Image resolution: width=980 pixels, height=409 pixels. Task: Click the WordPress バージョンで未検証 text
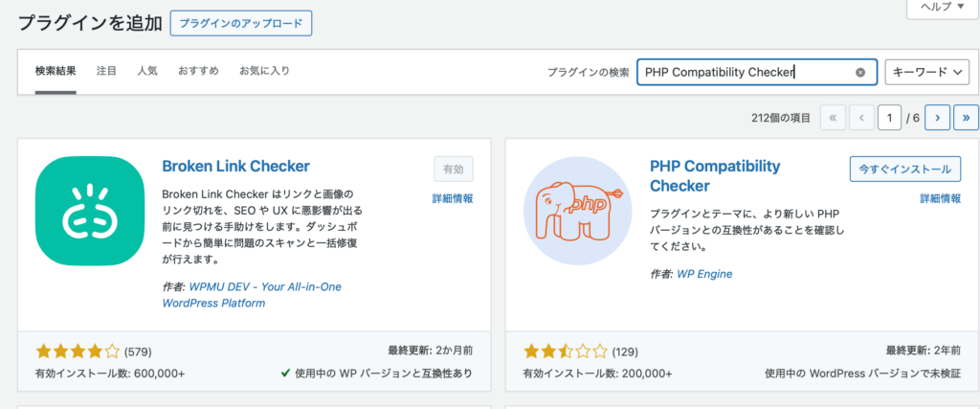(863, 374)
